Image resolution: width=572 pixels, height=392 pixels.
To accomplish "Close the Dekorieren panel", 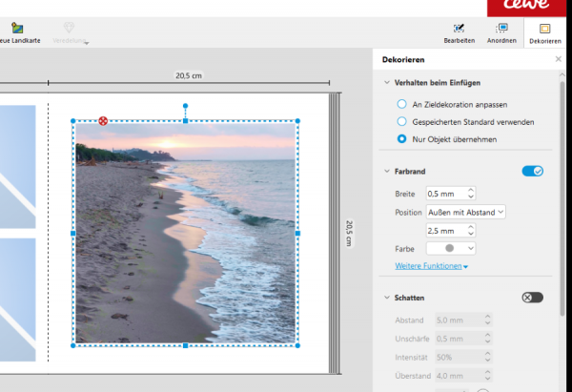I will 559,59.
